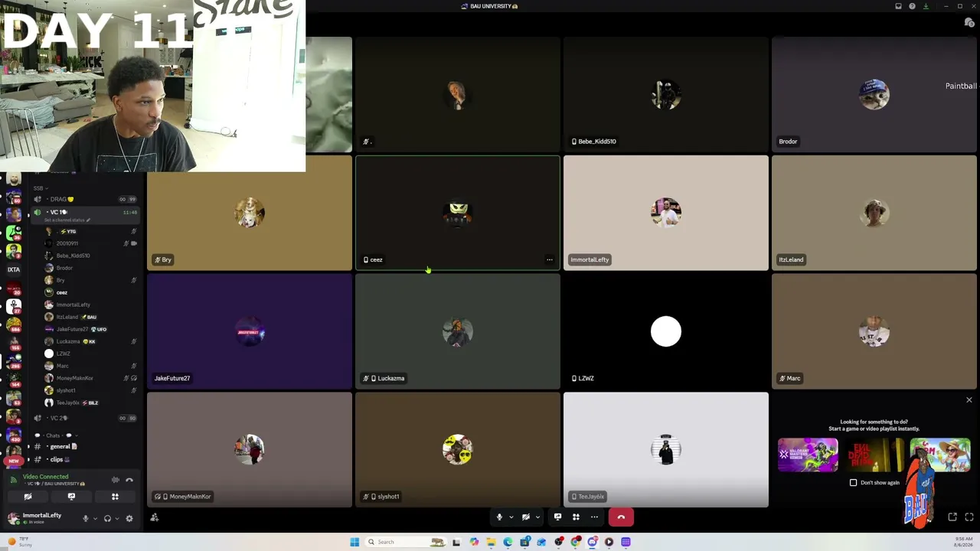Open camera options arrow in call bar
Viewport: 980px width, 551px height.
pyautogui.click(x=537, y=517)
